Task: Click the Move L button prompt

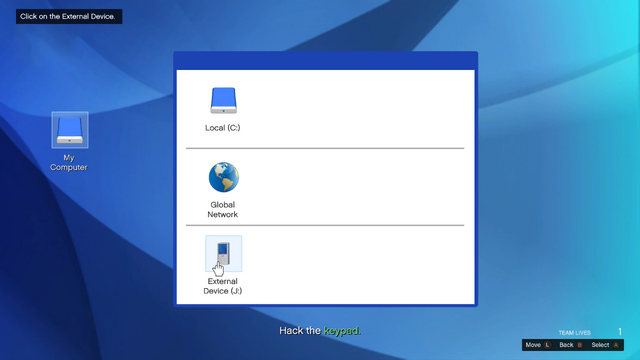Action: (x=538, y=345)
